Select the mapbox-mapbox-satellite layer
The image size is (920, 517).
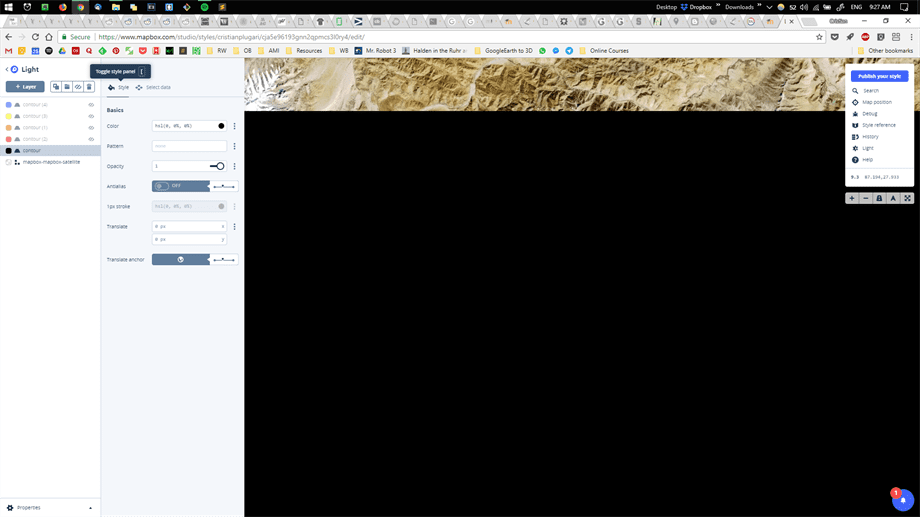(50, 162)
